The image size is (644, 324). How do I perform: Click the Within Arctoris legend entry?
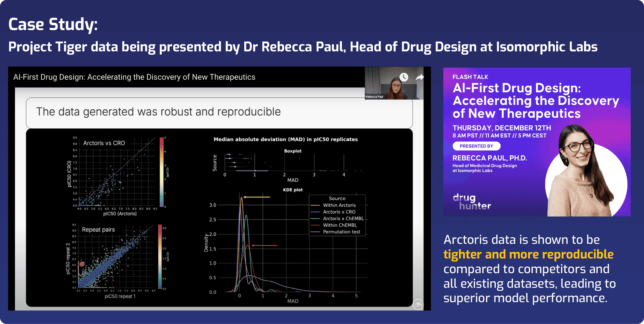339,205
